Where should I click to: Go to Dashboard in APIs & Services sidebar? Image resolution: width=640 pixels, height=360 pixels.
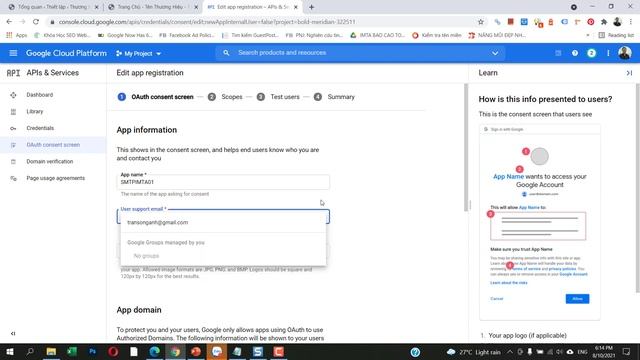pyautogui.click(x=40, y=95)
